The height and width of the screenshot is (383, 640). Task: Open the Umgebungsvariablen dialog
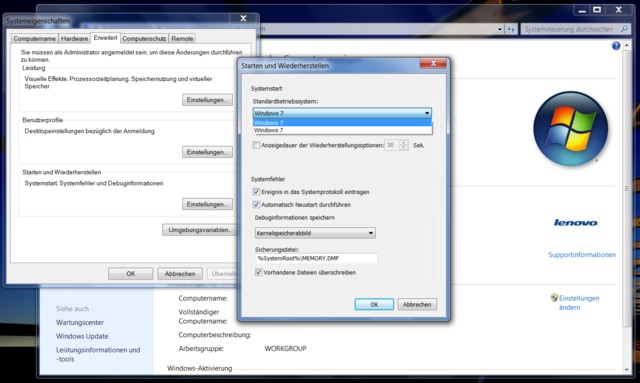(200, 230)
